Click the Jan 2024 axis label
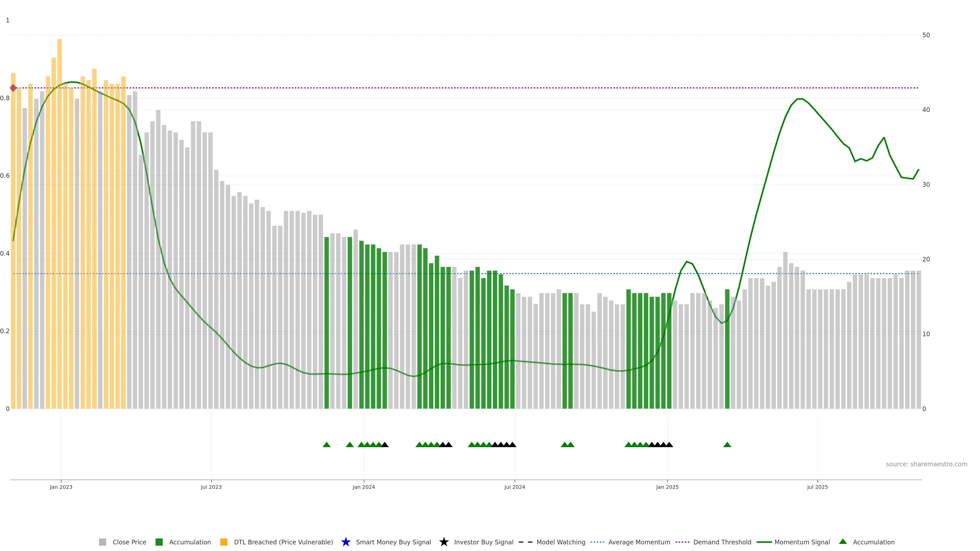 [x=363, y=487]
